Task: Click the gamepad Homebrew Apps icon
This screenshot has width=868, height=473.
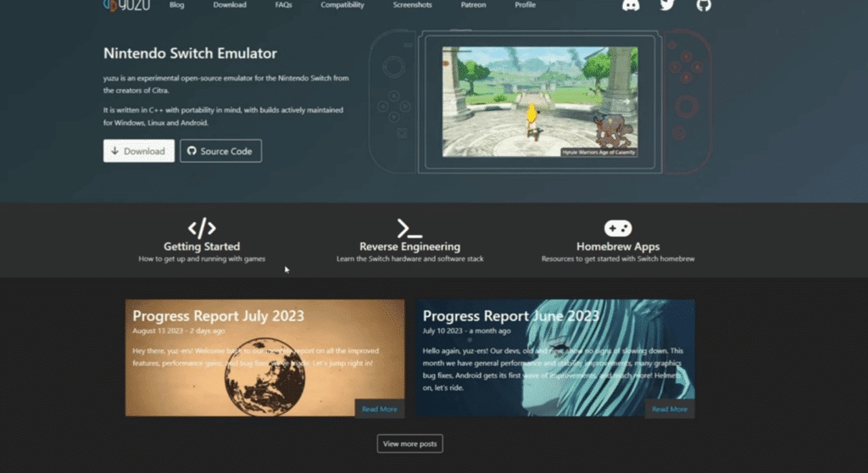Action: (x=618, y=228)
